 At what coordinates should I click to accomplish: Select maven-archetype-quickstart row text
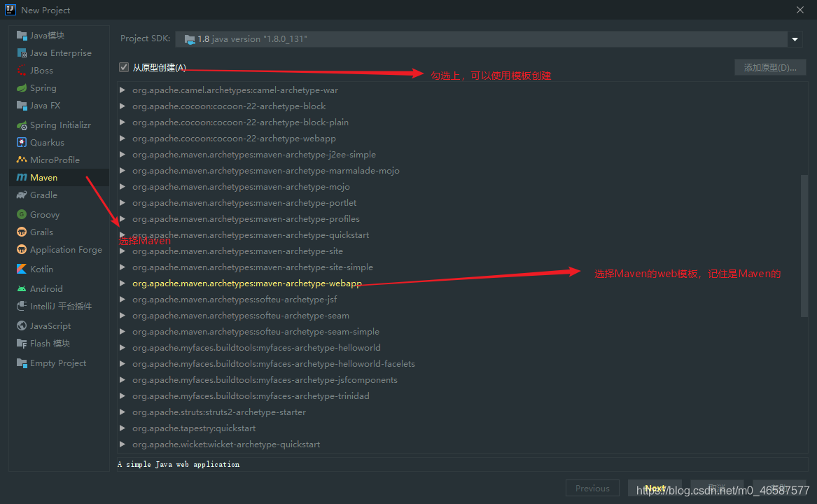click(251, 235)
